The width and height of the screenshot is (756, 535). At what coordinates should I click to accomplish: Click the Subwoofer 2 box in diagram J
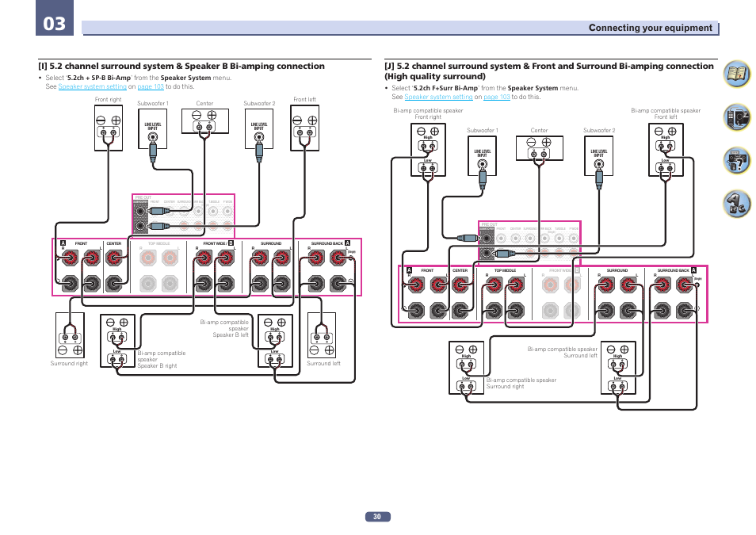[x=599, y=155]
